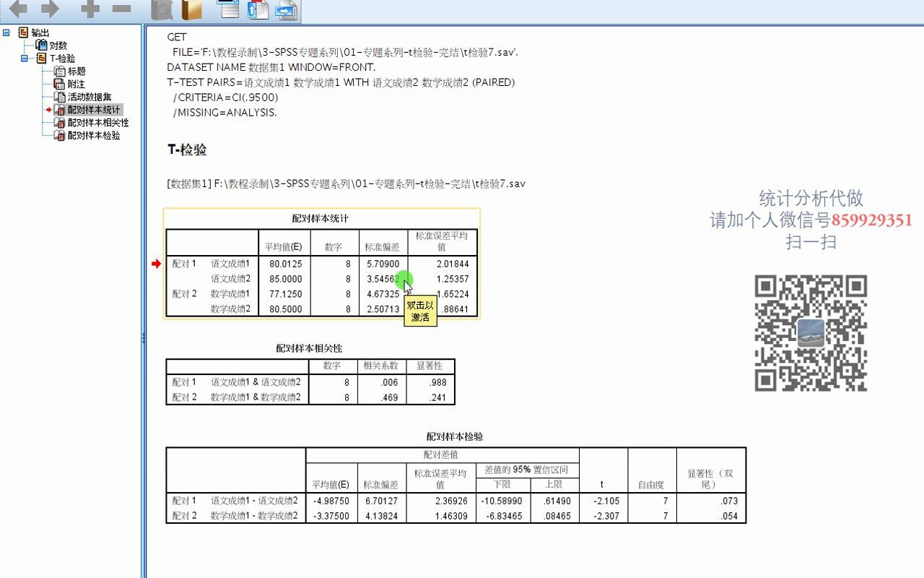Select 配对样本相关性 in the outline tree
924x578 pixels.
pos(98,123)
